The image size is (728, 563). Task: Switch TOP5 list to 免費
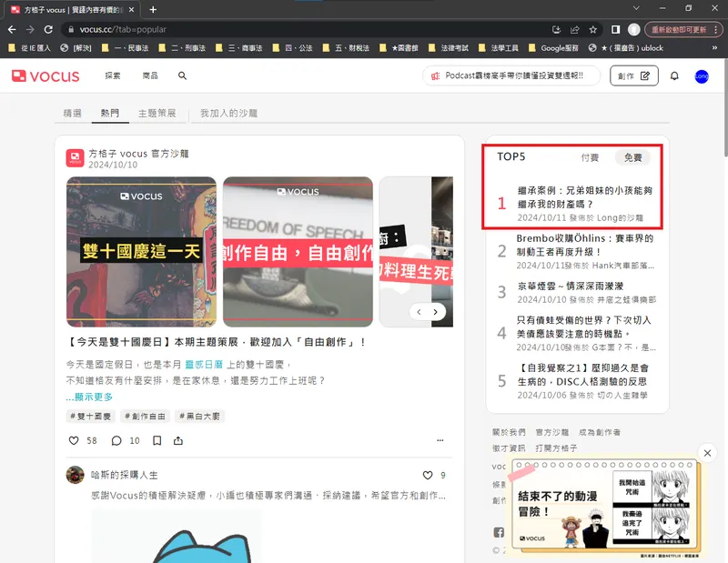click(x=632, y=157)
